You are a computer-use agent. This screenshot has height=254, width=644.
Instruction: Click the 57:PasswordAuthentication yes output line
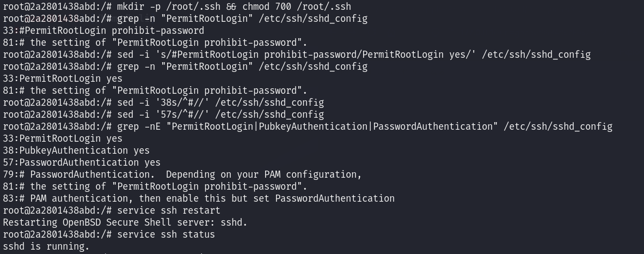(x=82, y=162)
